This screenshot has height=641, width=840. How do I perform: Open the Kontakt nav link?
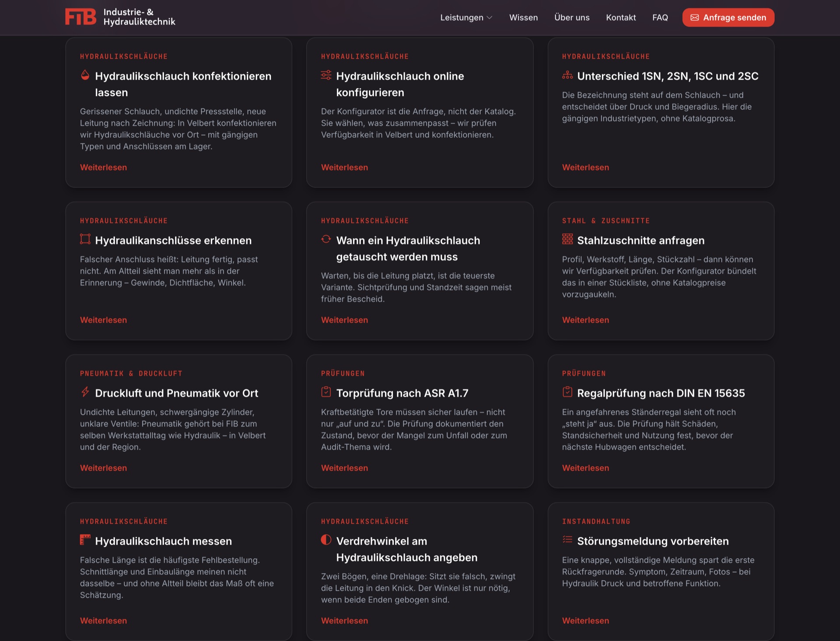pos(621,17)
